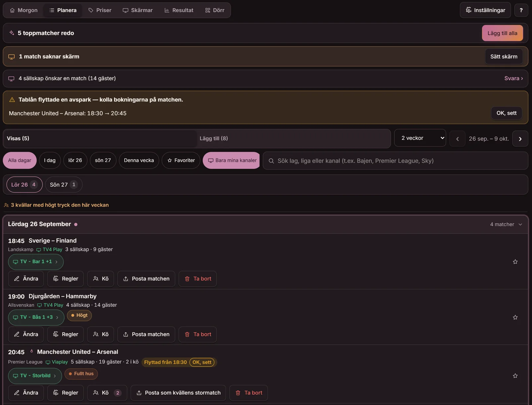Viewport: 532px width, 405px height.
Task: Switch to the Resultat tab
Action: (179, 10)
